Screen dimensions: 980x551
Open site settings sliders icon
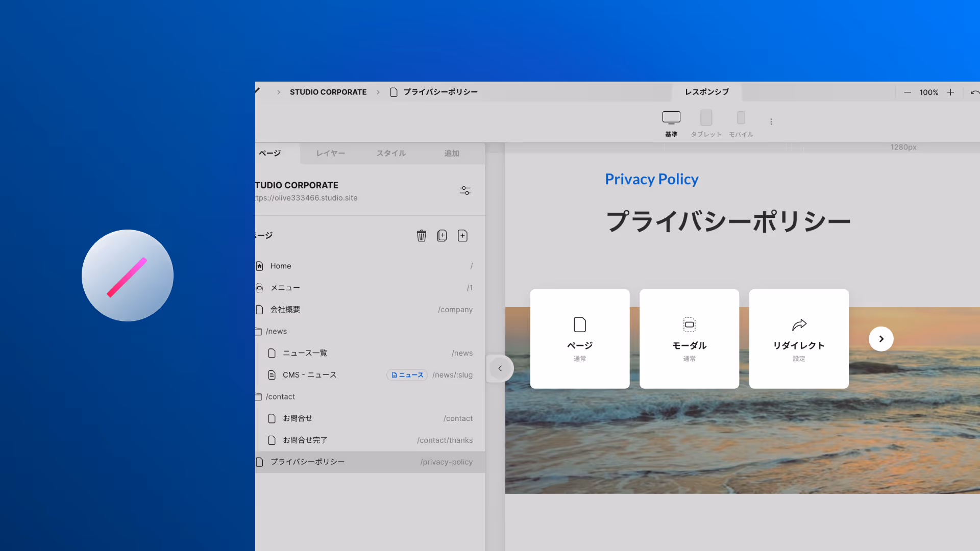pyautogui.click(x=465, y=190)
